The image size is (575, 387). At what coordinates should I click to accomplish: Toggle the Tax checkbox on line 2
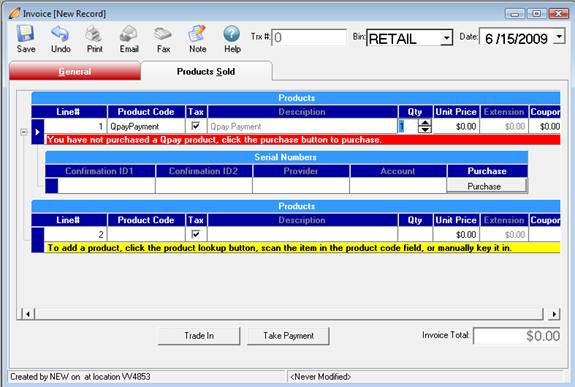point(195,234)
